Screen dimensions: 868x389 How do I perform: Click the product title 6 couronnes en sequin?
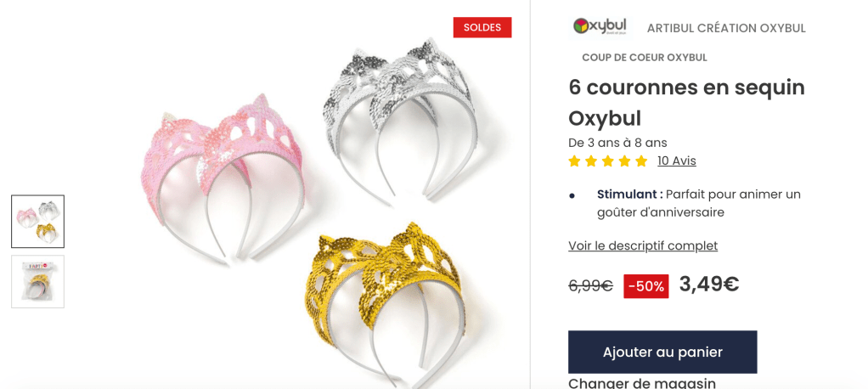coord(686,87)
